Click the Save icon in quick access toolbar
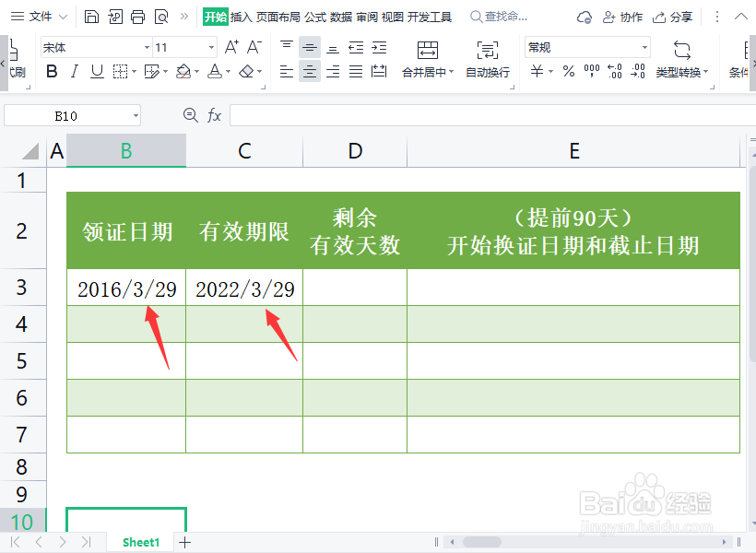Image resolution: width=756 pixels, height=553 pixels. pos(91,17)
